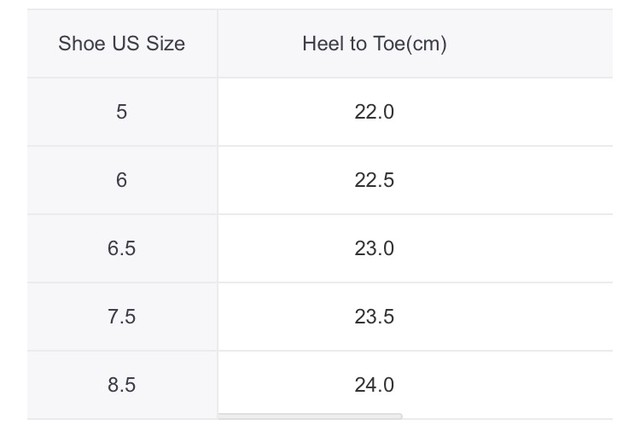Select the size 5 cell
Screen dimensions: 640x425
tap(122, 111)
